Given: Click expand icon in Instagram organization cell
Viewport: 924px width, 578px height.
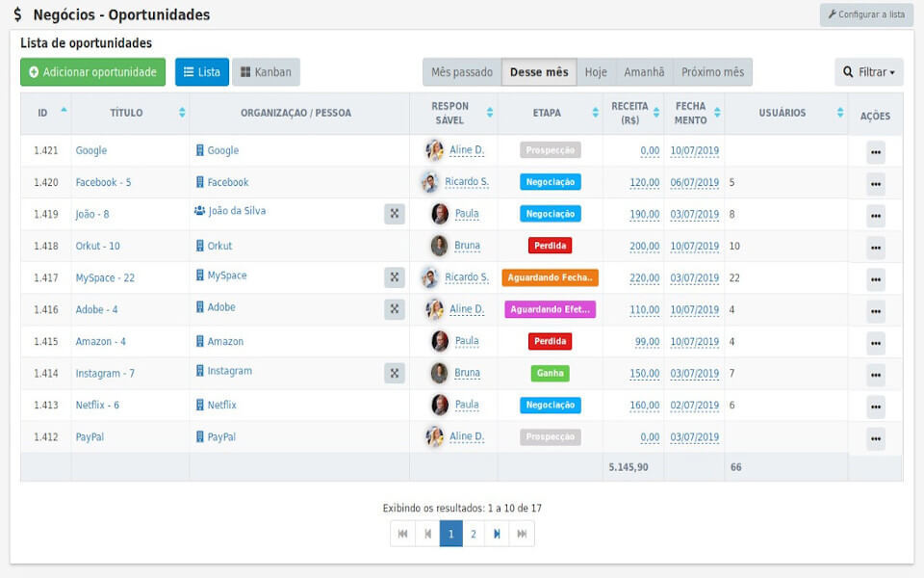Looking at the screenshot, I should (x=395, y=373).
